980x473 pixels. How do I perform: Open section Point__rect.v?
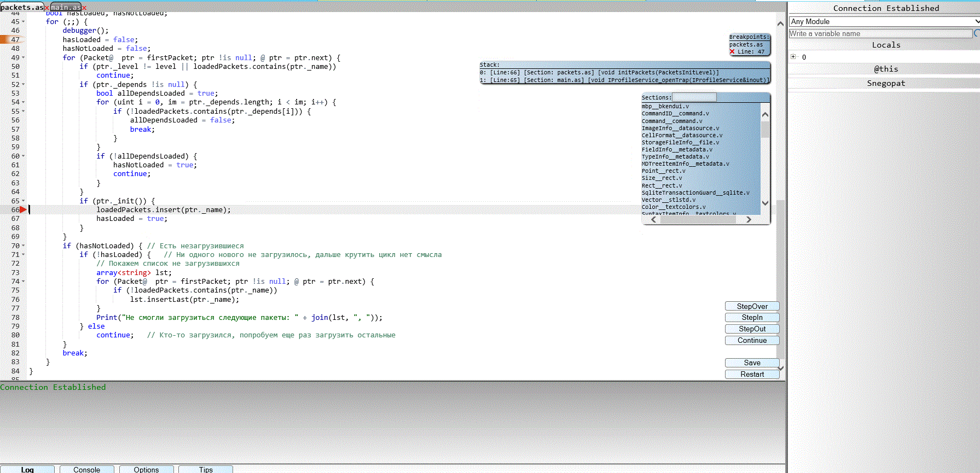coord(663,171)
